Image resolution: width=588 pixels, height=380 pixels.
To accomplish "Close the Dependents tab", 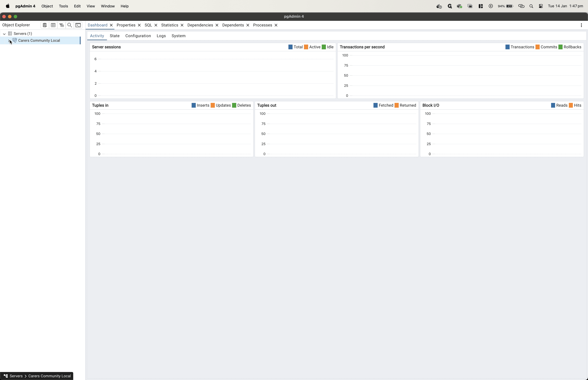I will 248,25.
